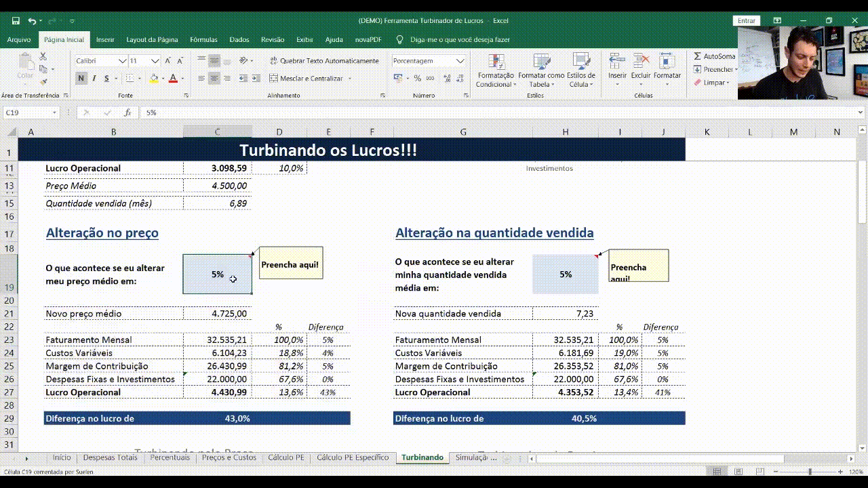Open the Fórmulas ribbon tab
Viewport: 868px width, 488px height.
pyautogui.click(x=203, y=40)
